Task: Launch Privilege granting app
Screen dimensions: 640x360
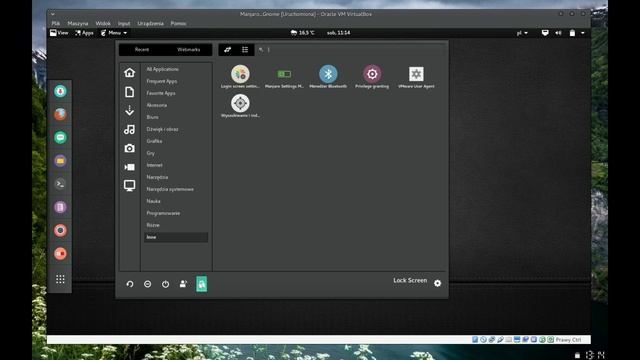Action: click(x=372, y=76)
